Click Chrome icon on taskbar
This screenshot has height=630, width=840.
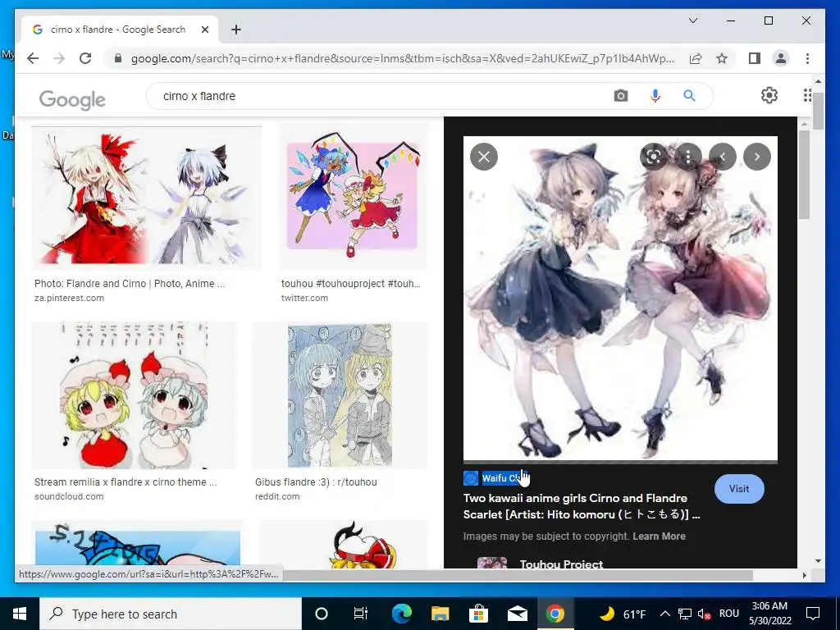pyautogui.click(x=555, y=614)
